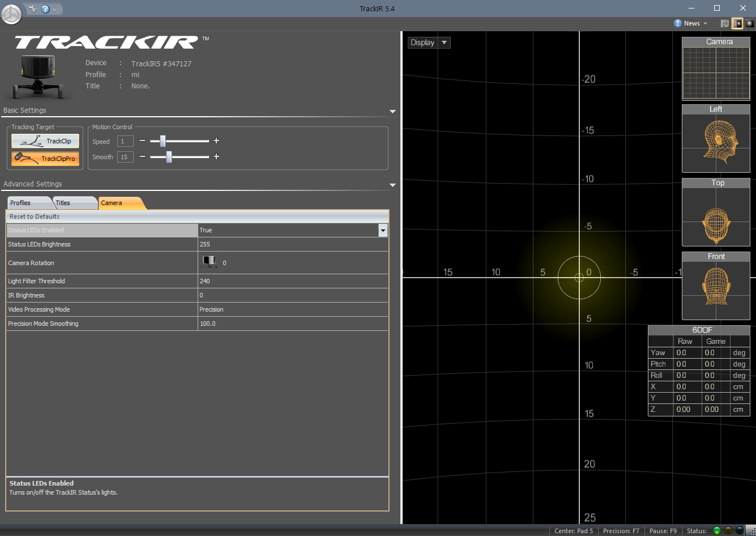Click the Speed slider handle
Image resolution: width=756 pixels, height=536 pixels.
[163, 141]
